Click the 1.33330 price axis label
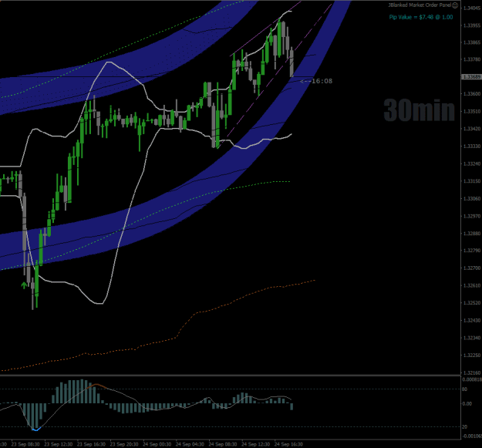This screenshot has height=448, width=482. pyautogui.click(x=473, y=147)
